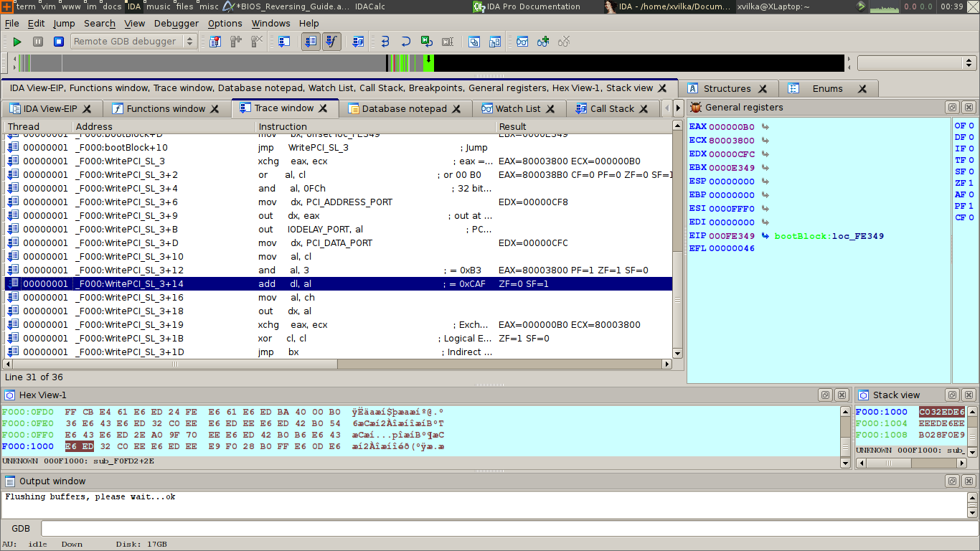
Task: Terminate the process with the blue stop icon
Action: (59, 42)
